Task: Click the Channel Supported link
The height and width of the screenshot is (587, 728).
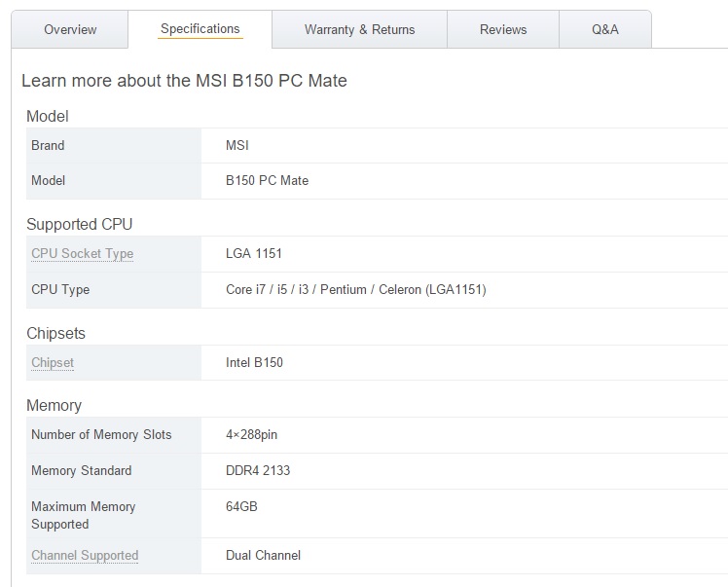Action: click(x=85, y=556)
